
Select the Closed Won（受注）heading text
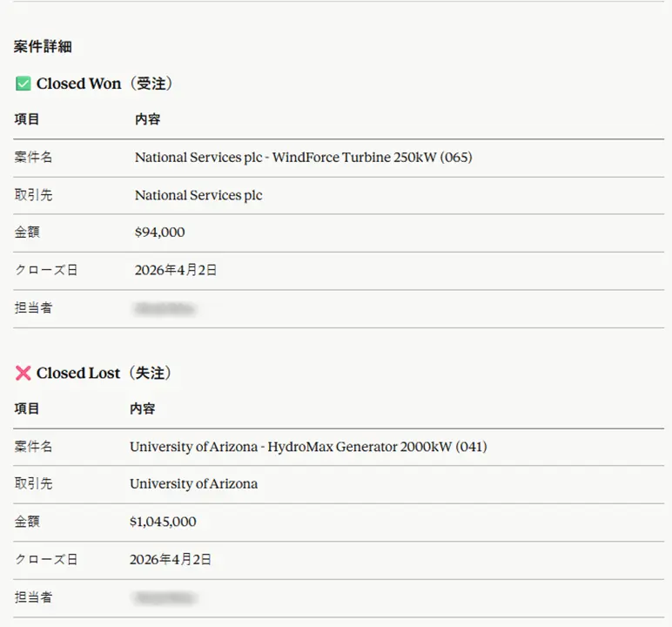tap(104, 84)
